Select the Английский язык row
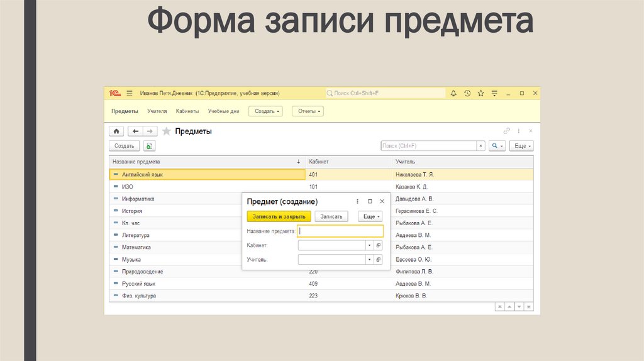The width and height of the screenshot is (644, 361). pos(321,175)
